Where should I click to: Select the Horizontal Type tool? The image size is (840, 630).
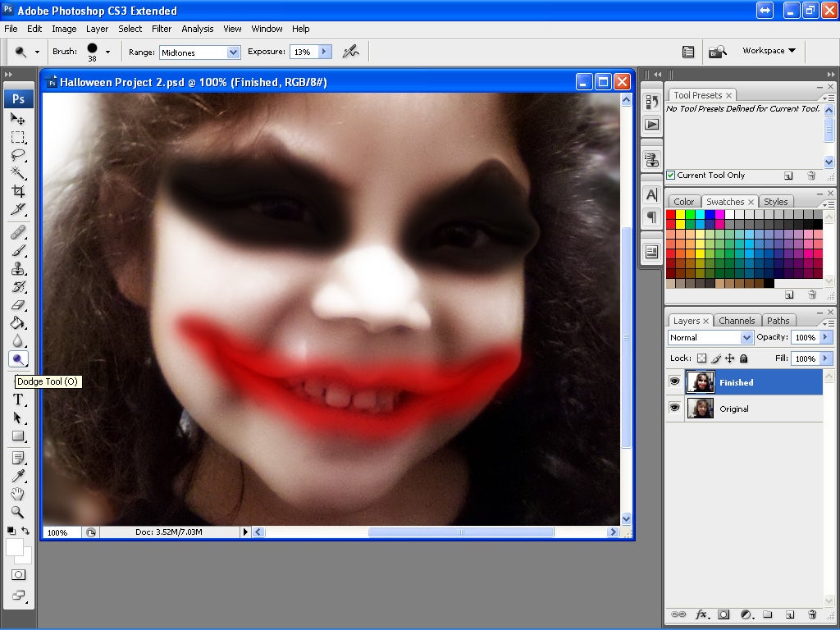18,399
